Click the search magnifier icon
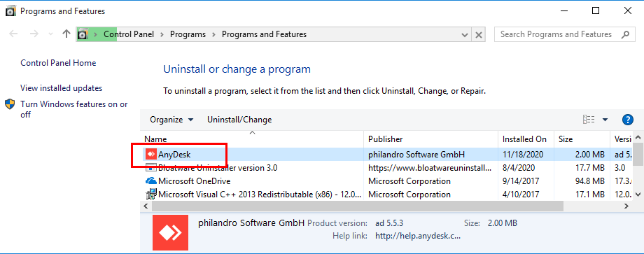Image resolution: width=644 pixels, height=254 pixels. coord(625,34)
